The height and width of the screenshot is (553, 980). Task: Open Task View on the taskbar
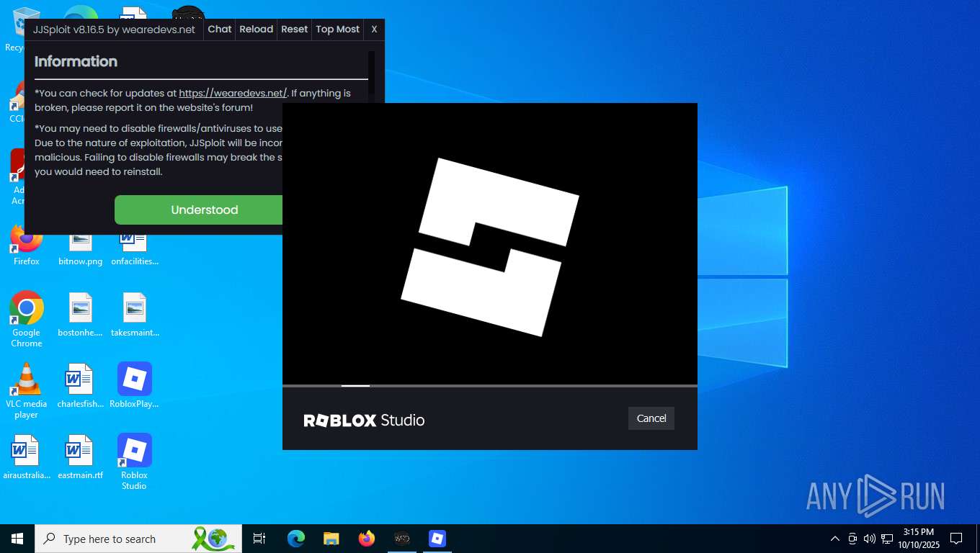(259, 539)
